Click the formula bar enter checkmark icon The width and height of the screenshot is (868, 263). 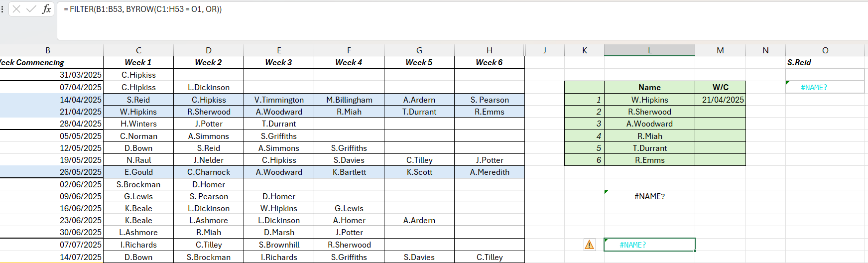coord(31,9)
